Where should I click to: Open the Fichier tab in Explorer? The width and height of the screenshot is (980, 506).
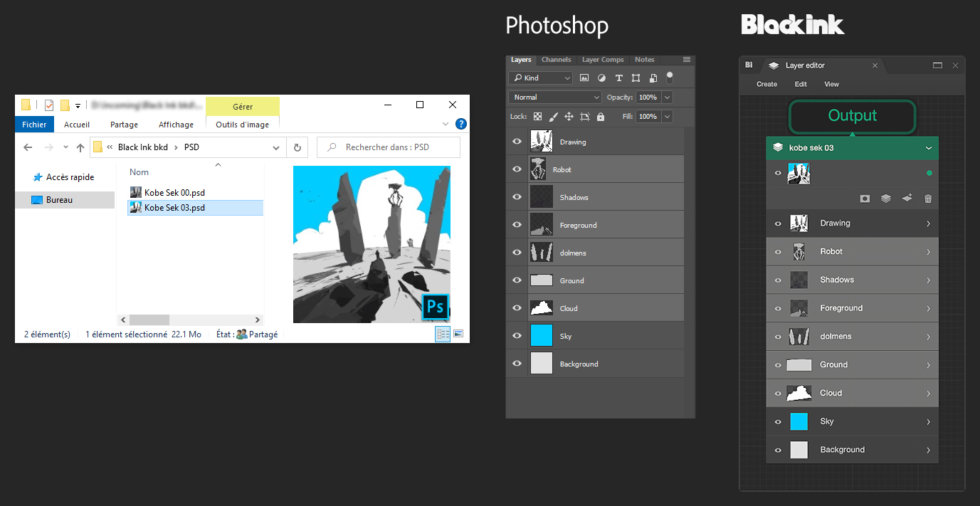tap(34, 125)
